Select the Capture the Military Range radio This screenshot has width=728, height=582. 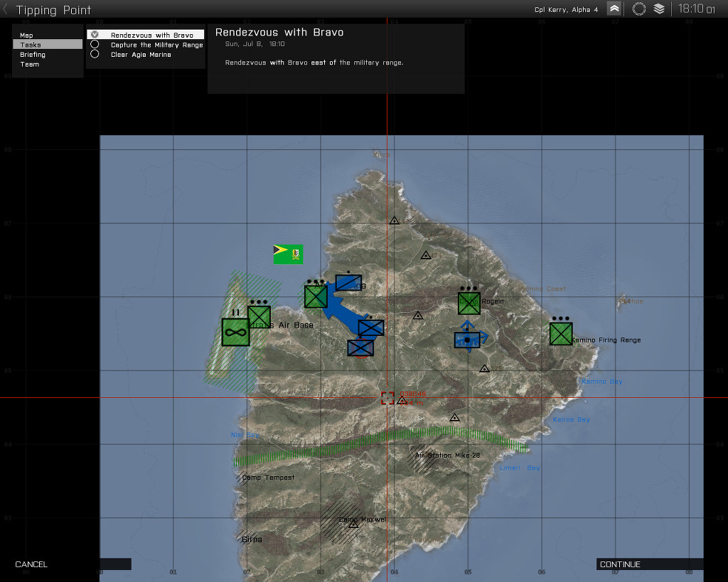[95, 44]
